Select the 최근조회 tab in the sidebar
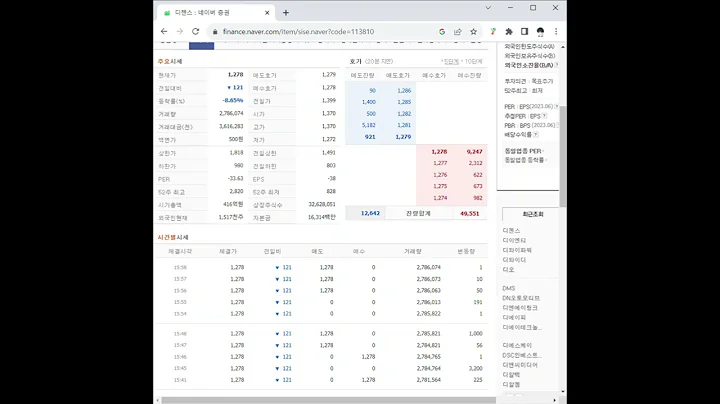720x404 pixels. click(x=531, y=214)
